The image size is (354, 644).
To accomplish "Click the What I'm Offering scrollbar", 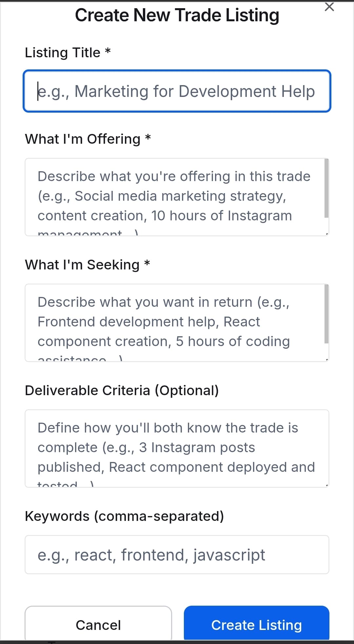I will [326, 187].
